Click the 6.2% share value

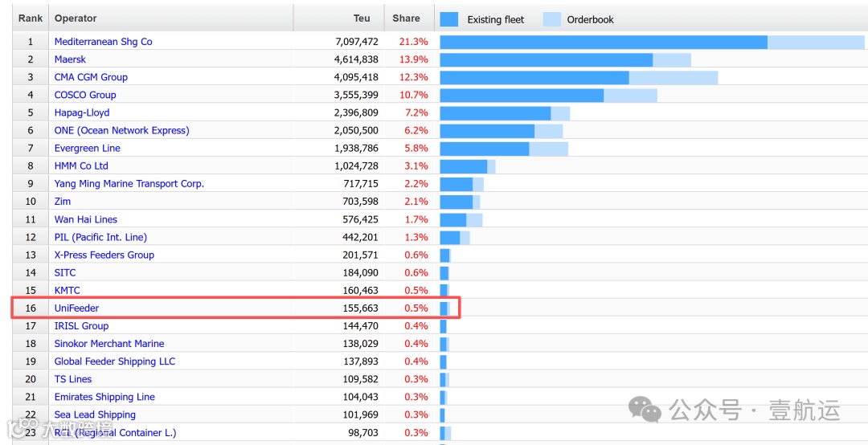click(416, 130)
